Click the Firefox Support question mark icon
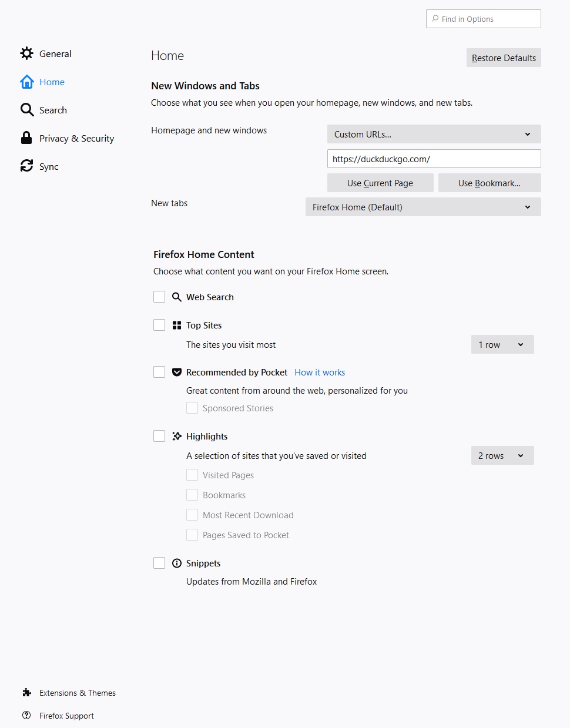The width and height of the screenshot is (570, 728). [26, 716]
